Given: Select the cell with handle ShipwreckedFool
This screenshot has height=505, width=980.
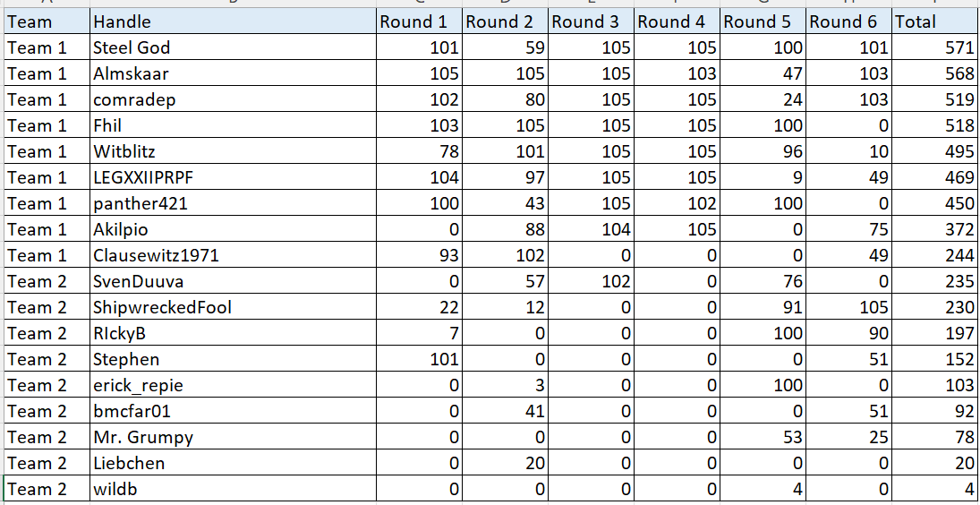Looking at the screenshot, I should click(233, 307).
